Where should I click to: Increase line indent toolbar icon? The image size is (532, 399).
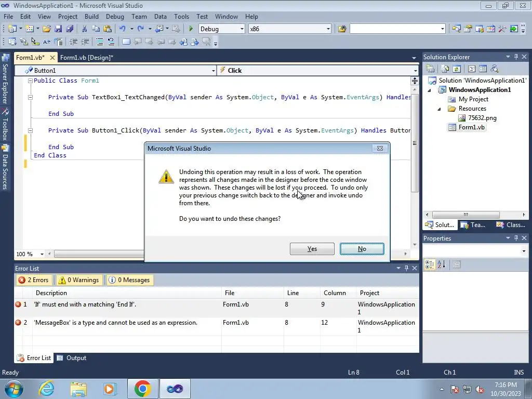[x=85, y=42]
